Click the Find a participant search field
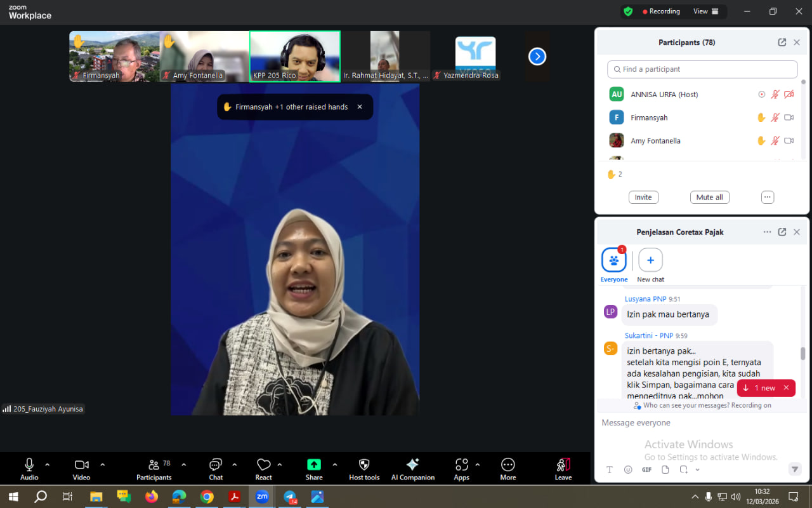The height and width of the screenshot is (508, 812). tap(702, 69)
